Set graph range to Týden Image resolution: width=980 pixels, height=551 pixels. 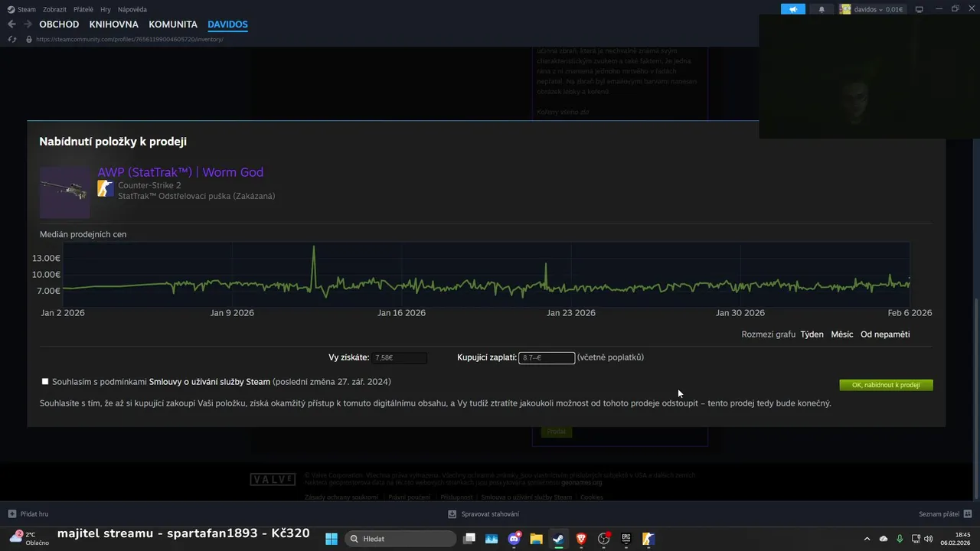(x=812, y=334)
